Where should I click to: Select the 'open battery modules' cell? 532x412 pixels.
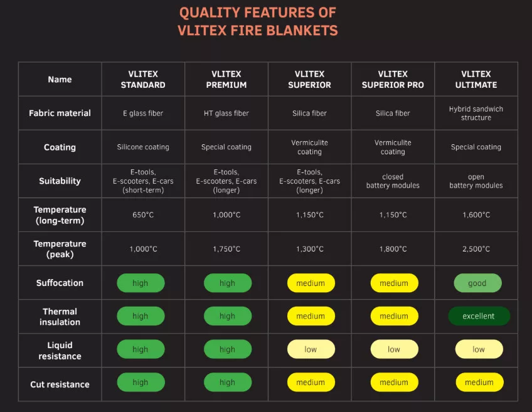pos(476,181)
